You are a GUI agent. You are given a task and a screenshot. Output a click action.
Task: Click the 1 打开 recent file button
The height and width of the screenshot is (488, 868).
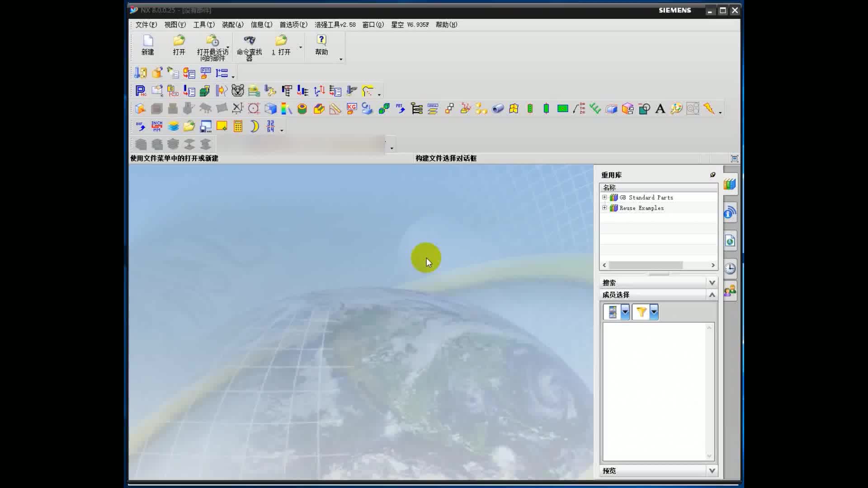281,45
